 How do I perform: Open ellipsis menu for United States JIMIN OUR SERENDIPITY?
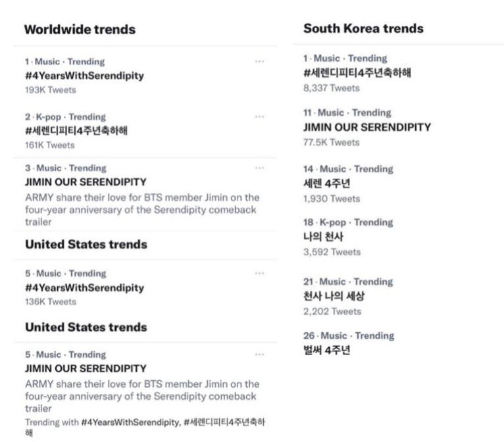pos(259,355)
